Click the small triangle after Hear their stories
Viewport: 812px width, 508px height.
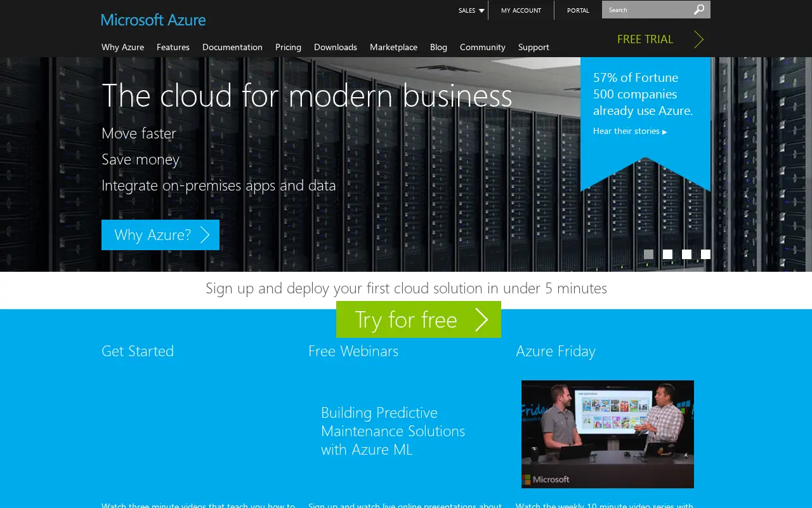[665, 132]
